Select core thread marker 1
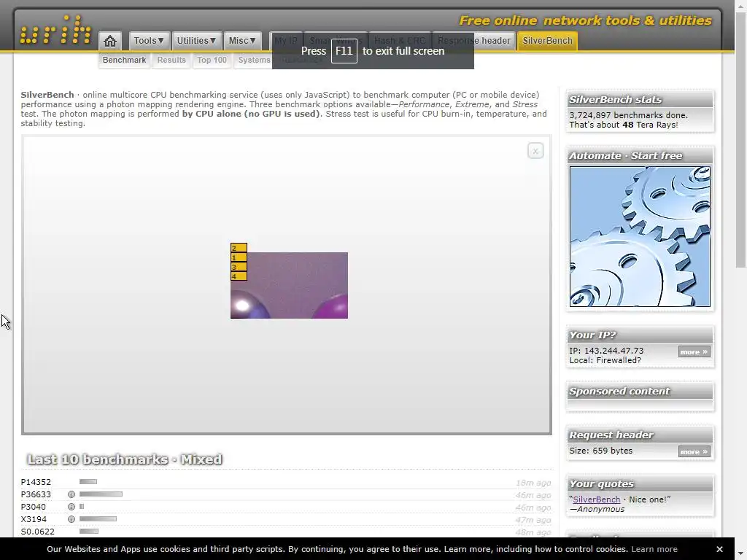This screenshot has width=747, height=560. pos(239,257)
